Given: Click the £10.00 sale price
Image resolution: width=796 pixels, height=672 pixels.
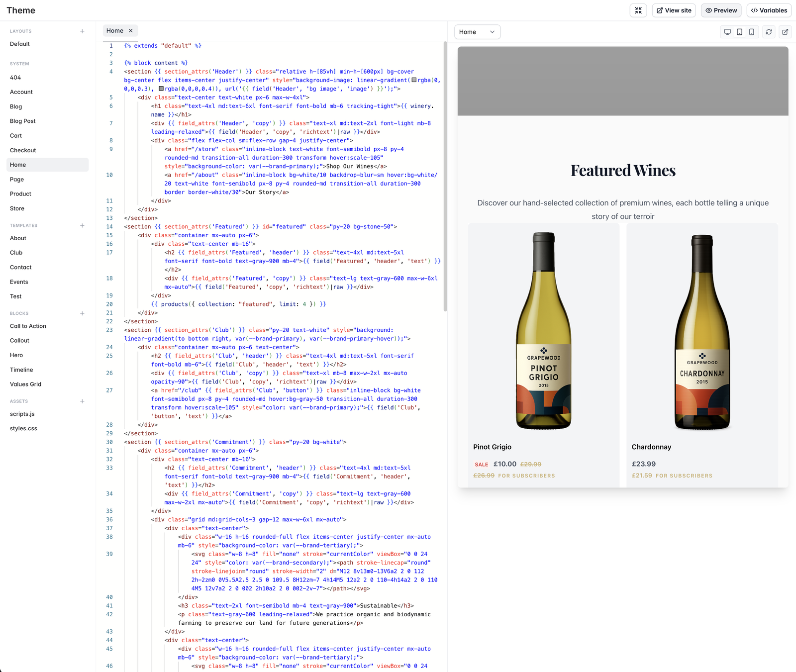Looking at the screenshot, I should pyautogui.click(x=505, y=464).
